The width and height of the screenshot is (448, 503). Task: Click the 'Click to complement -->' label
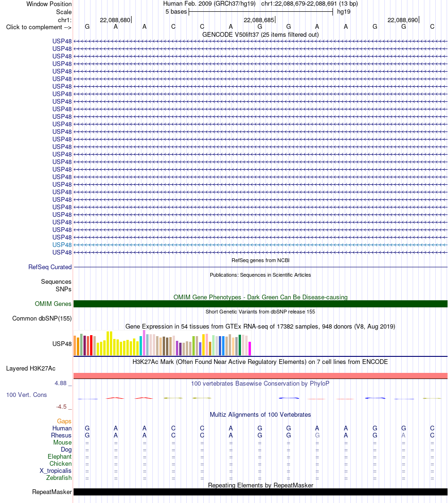(x=39, y=27)
